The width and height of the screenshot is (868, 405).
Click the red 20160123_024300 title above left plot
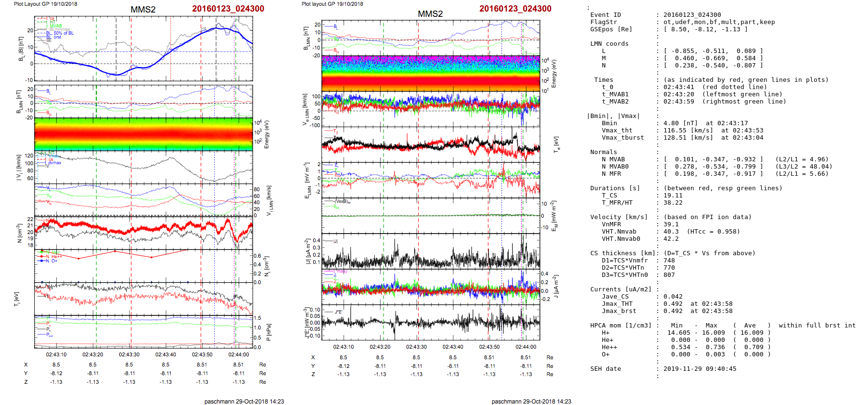[228, 9]
